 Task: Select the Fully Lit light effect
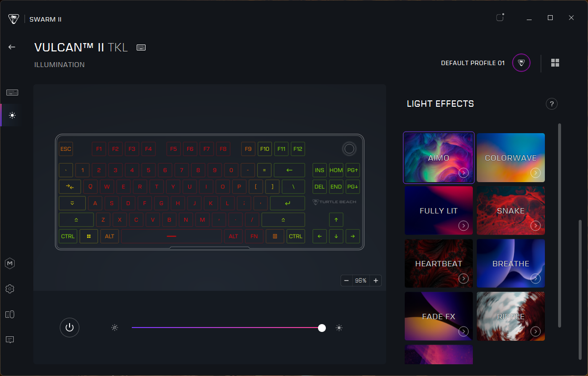(x=439, y=211)
